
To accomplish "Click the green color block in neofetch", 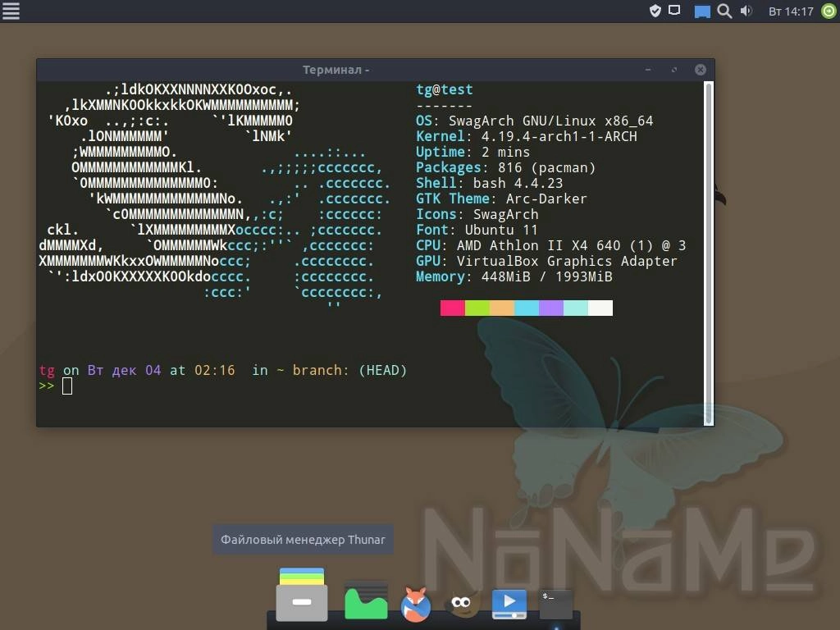I will pos(477,308).
